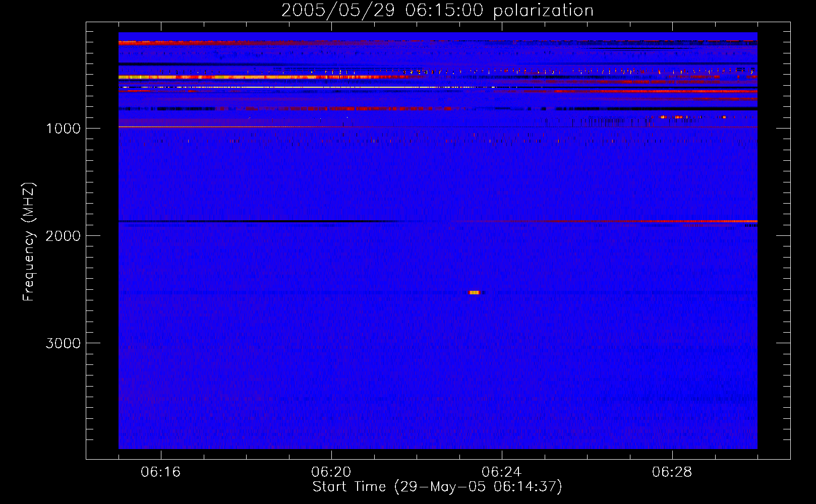Click the '1000' frequency tick label

63,129
